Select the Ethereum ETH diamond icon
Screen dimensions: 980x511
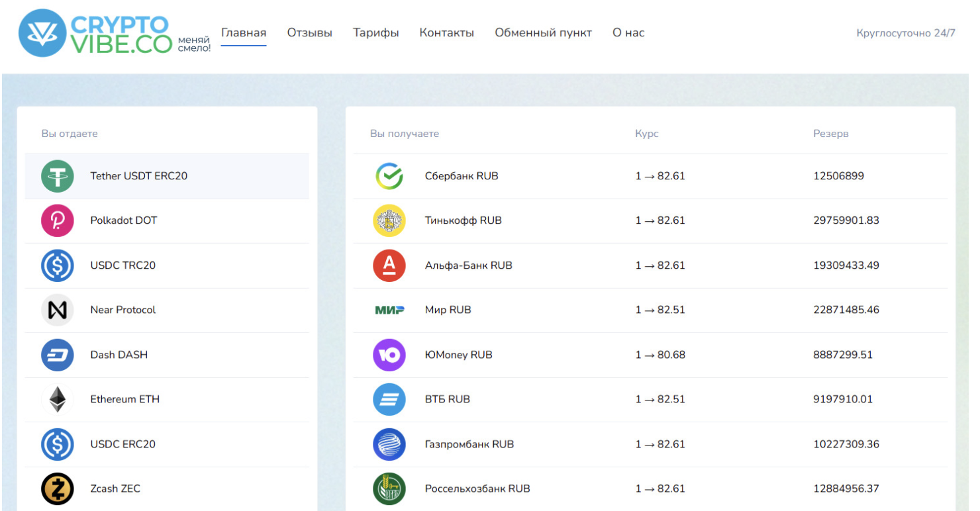click(58, 399)
